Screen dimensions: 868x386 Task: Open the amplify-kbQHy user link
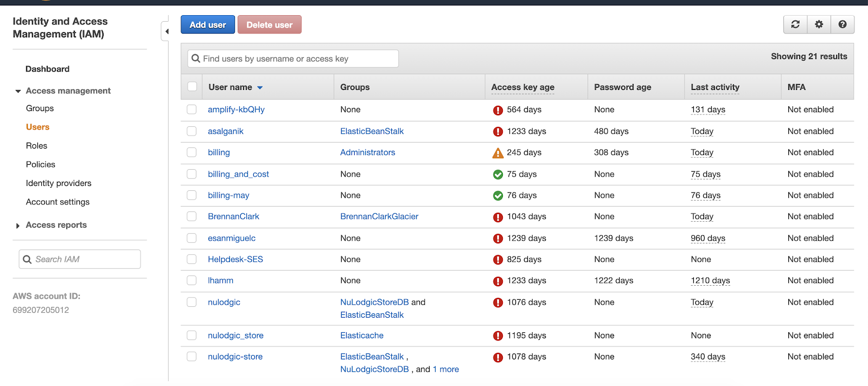click(237, 110)
